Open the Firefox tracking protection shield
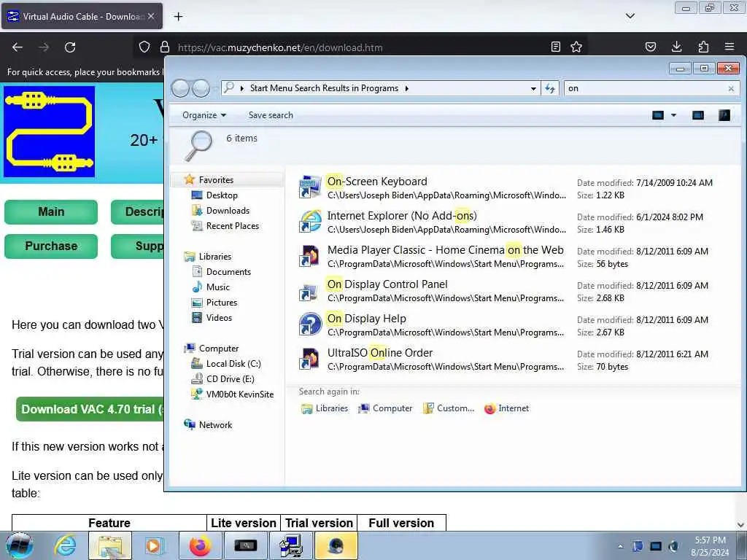 [144, 47]
